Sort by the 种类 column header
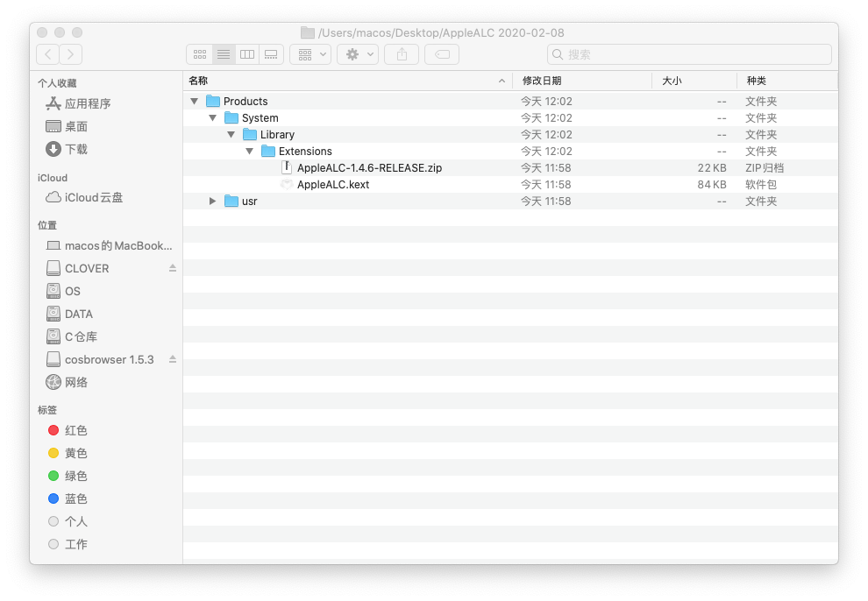 (787, 81)
